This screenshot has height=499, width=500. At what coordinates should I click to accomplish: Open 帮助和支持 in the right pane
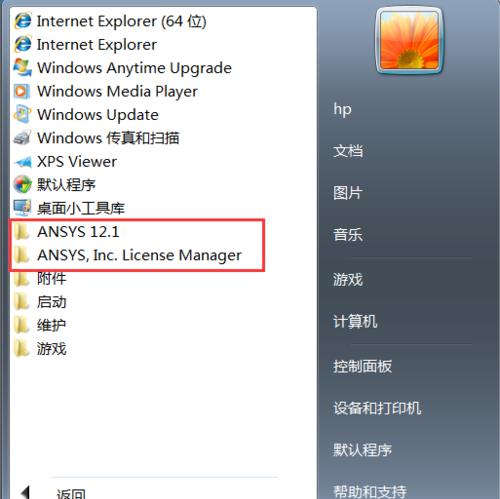[370, 491]
